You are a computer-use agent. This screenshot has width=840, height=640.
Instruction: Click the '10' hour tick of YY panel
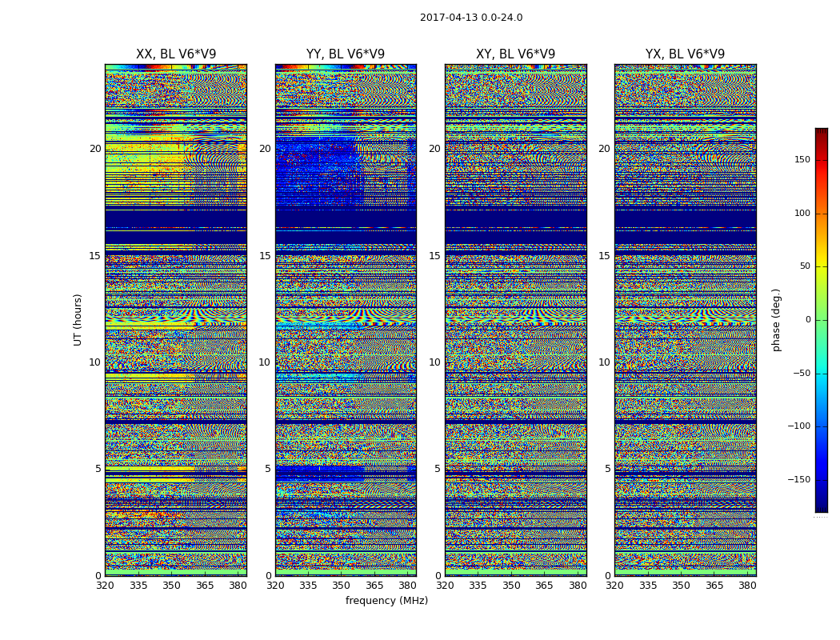tap(265, 362)
